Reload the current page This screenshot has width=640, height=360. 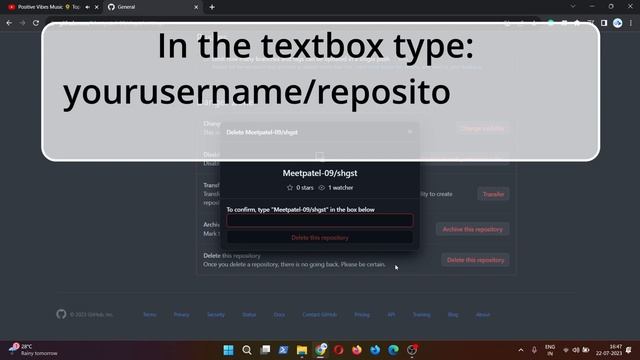(36, 23)
